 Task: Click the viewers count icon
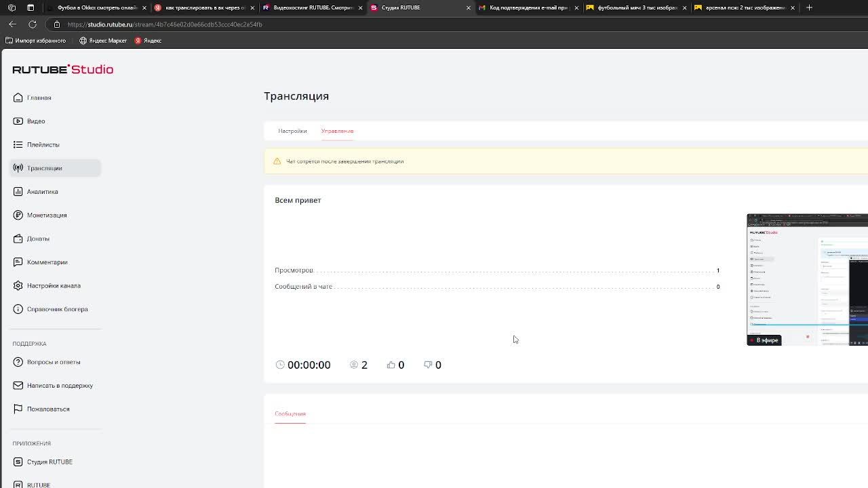(353, 365)
